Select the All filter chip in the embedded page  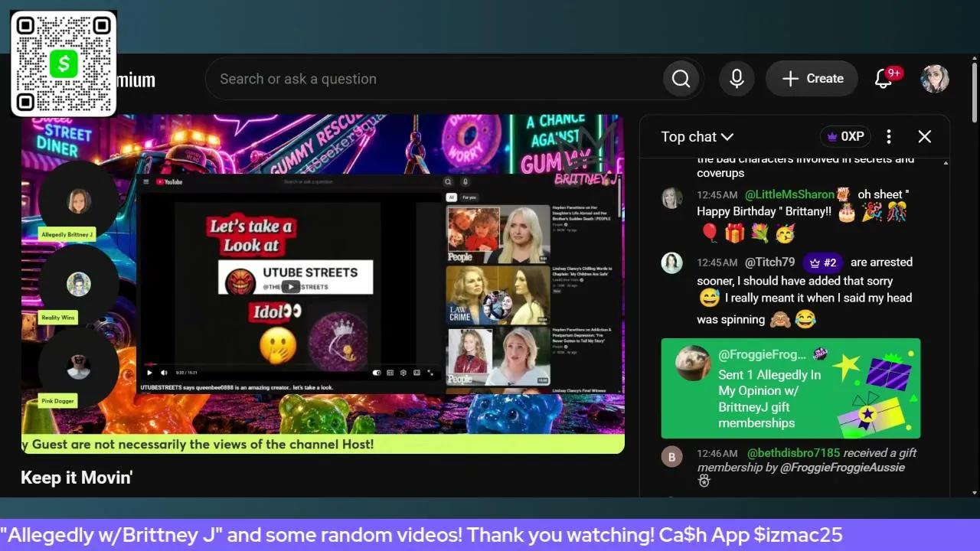tap(452, 197)
